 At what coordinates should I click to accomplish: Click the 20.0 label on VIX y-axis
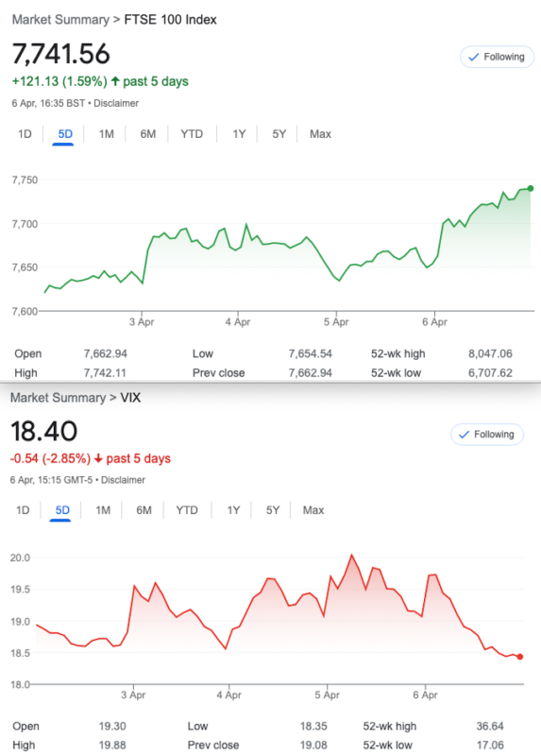[20, 558]
